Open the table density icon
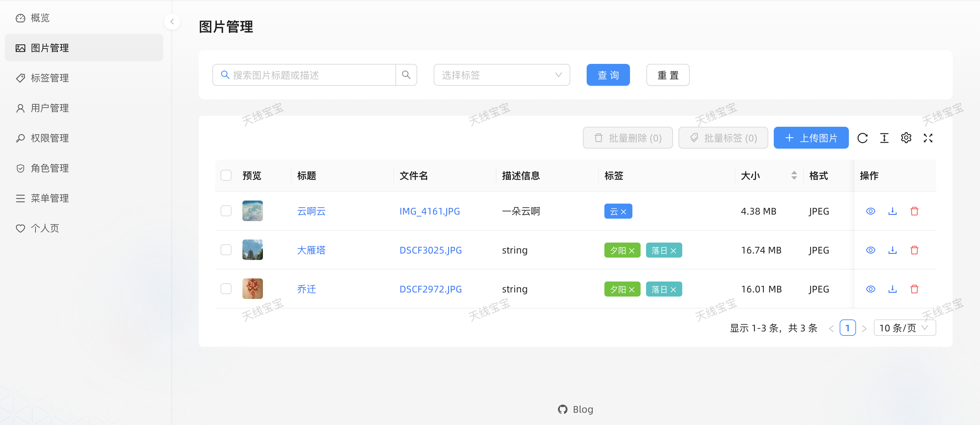Image resolution: width=980 pixels, height=425 pixels. tap(884, 138)
